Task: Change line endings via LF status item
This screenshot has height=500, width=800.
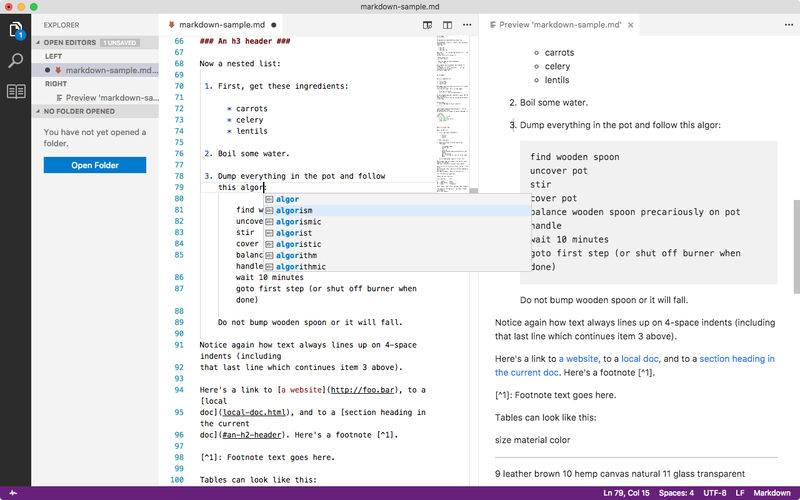Action: coord(740,493)
